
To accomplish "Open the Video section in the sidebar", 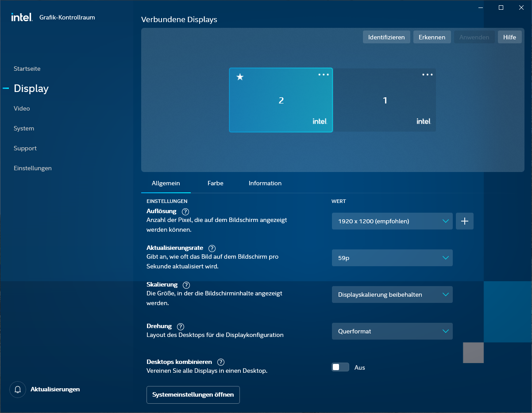I will 22,109.
